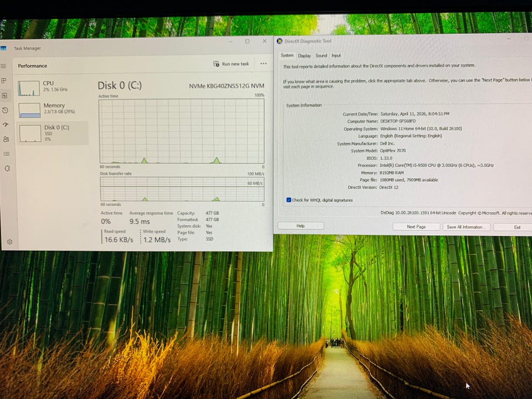The width and height of the screenshot is (532, 399).
Task: Click DirectX Diagnostic Tool title bar icon
Action: click(279, 41)
